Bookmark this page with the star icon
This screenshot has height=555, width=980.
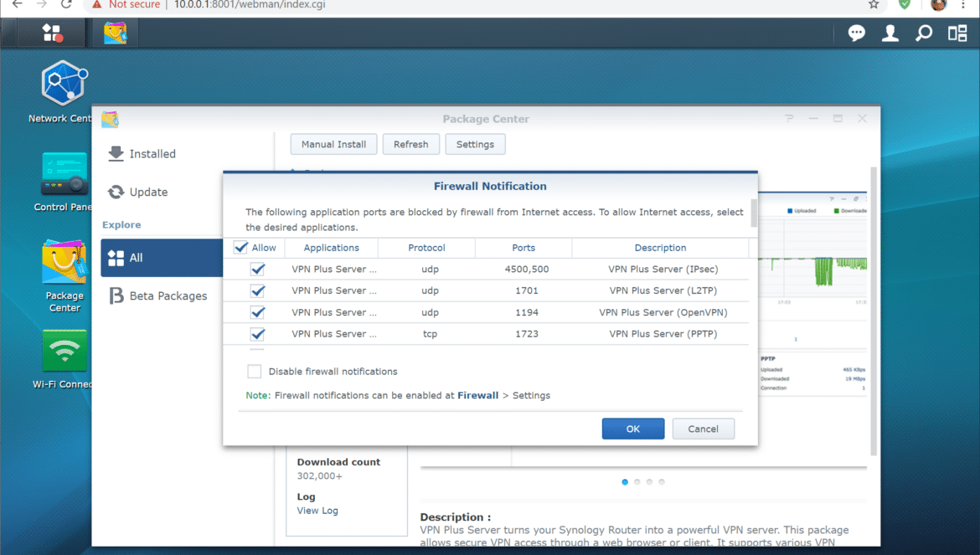874,5
